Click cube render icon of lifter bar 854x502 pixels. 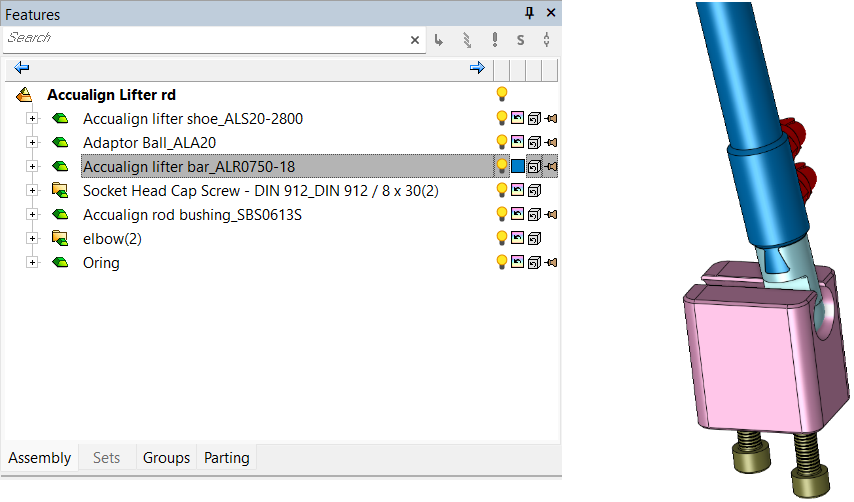coord(534,166)
